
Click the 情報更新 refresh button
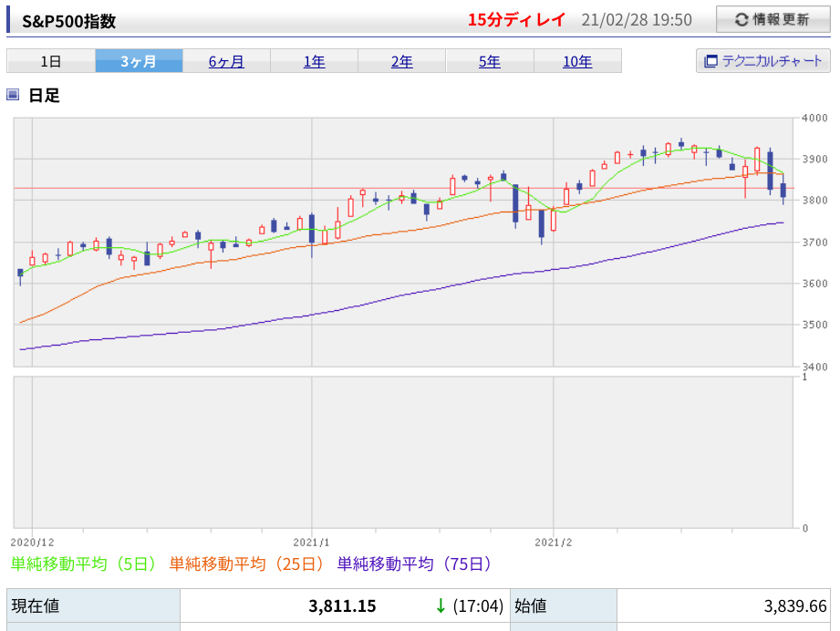pos(773,20)
